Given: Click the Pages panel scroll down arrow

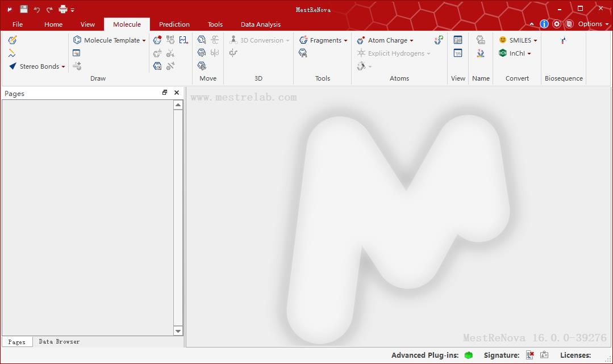Looking at the screenshot, I should click(x=178, y=331).
